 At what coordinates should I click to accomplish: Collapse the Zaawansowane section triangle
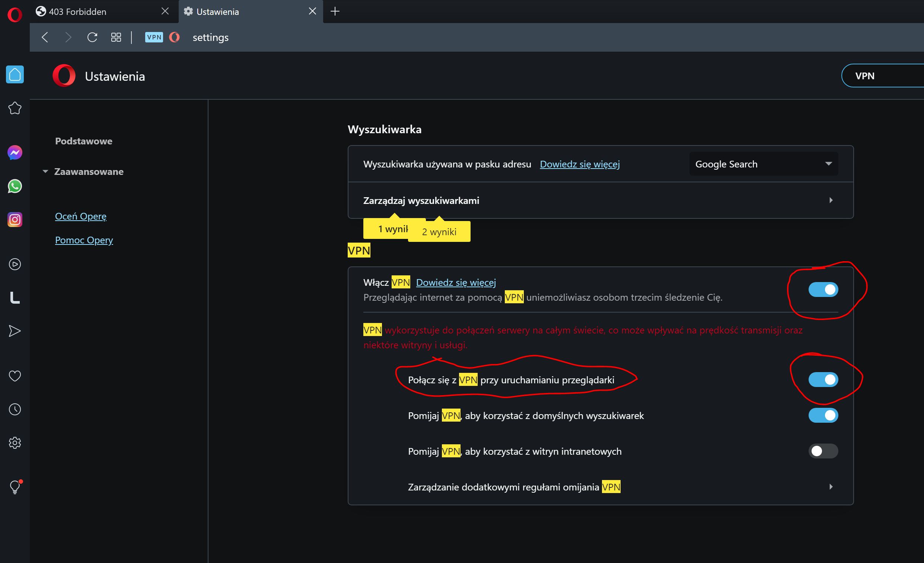[x=45, y=171]
